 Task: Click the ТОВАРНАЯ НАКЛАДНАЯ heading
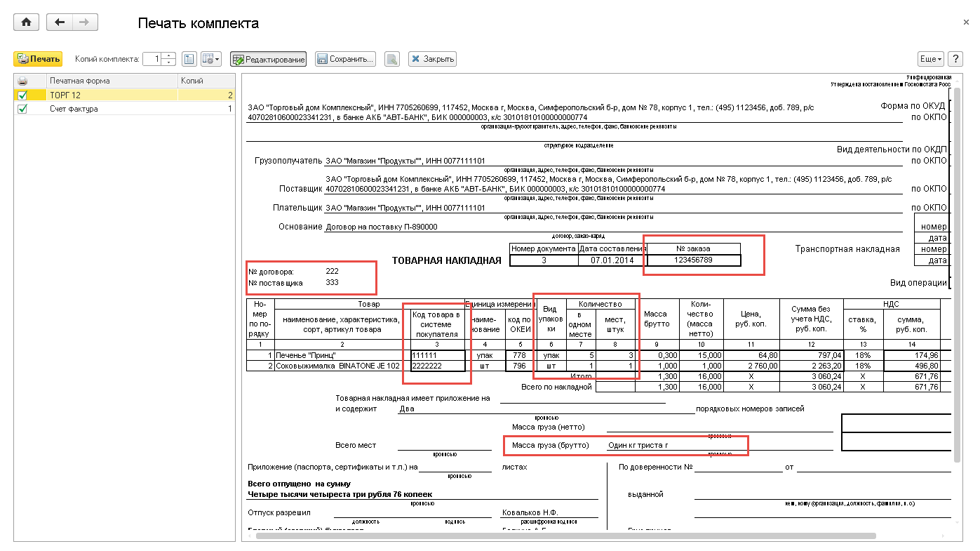pyautogui.click(x=447, y=260)
